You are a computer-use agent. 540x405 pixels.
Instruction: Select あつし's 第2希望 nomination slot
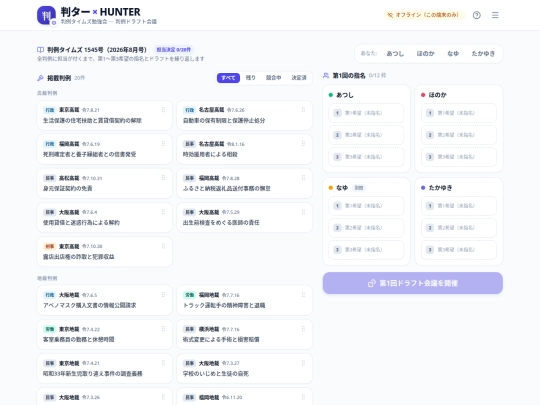coord(366,135)
